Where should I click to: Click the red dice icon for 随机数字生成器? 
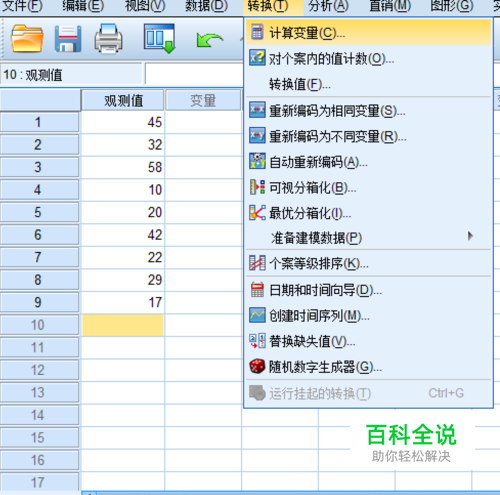(257, 366)
